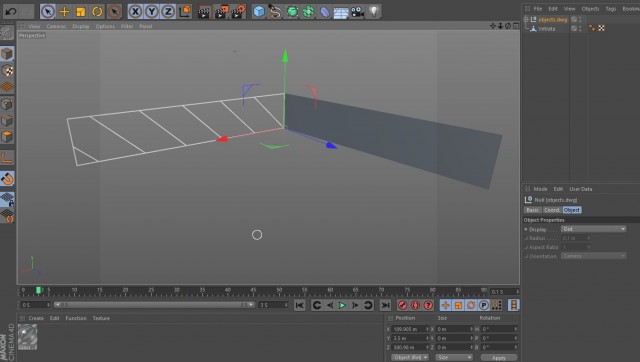Open the green Array modeling objects icon
640x362 pixels.
point(308,11)
